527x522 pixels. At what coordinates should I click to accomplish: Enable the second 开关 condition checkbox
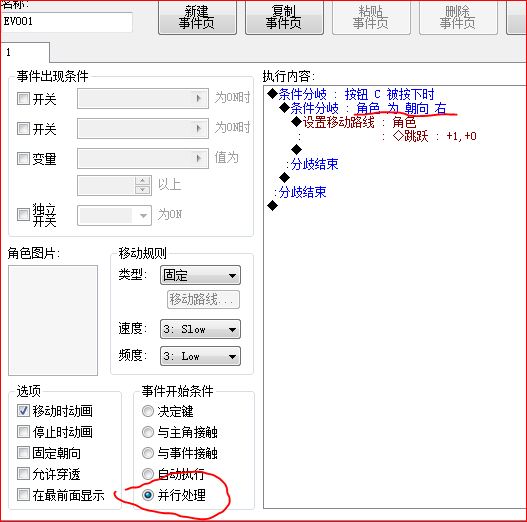(x=23, y=128)
